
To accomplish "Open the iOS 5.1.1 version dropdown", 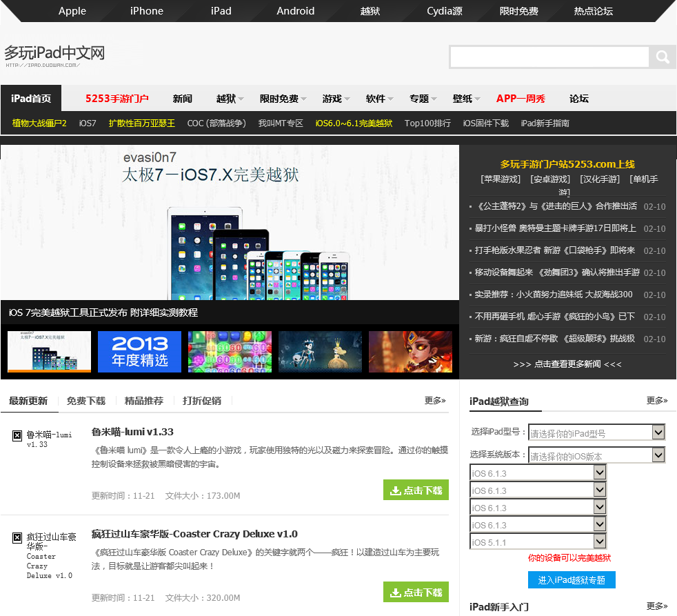I will [x=538, y=542].
